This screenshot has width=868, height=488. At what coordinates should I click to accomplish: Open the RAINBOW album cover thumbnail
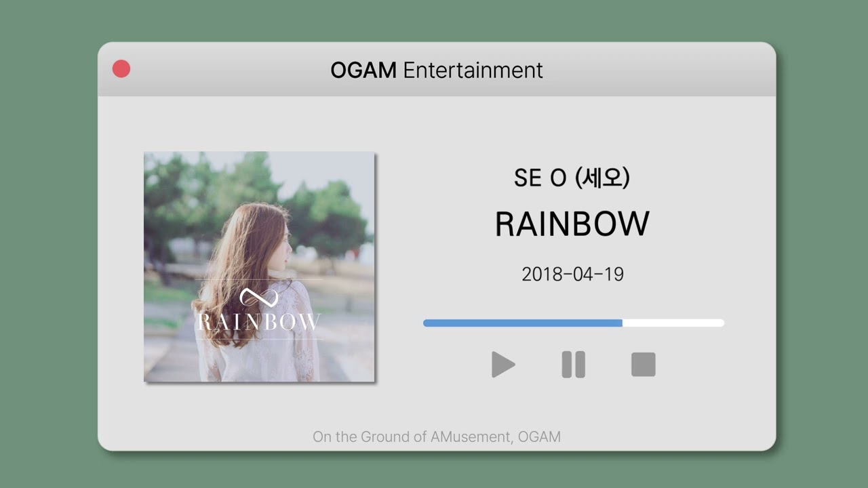259,267
